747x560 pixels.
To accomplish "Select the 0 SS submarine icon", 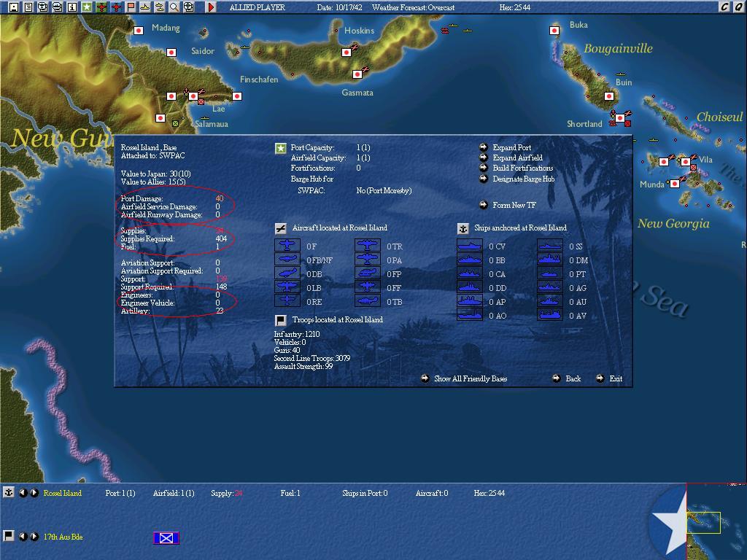I will point(550,246).
